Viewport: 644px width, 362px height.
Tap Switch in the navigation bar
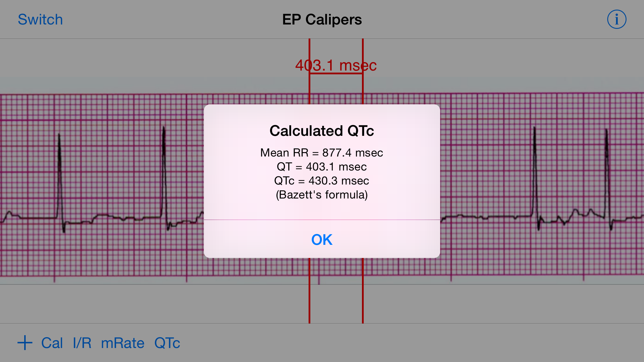click(x=40, y=20)
